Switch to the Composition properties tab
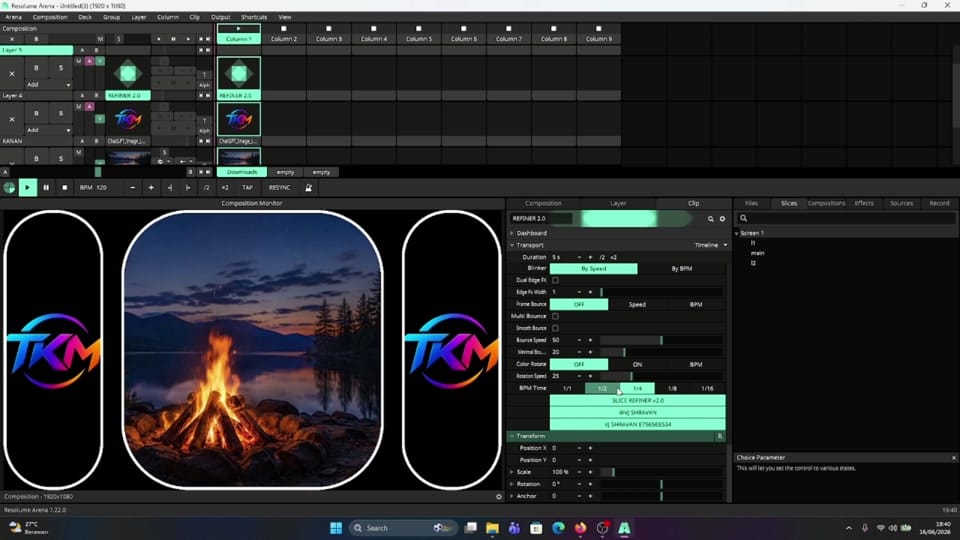The height and width of the screenshot is (540, 960). 543,203
